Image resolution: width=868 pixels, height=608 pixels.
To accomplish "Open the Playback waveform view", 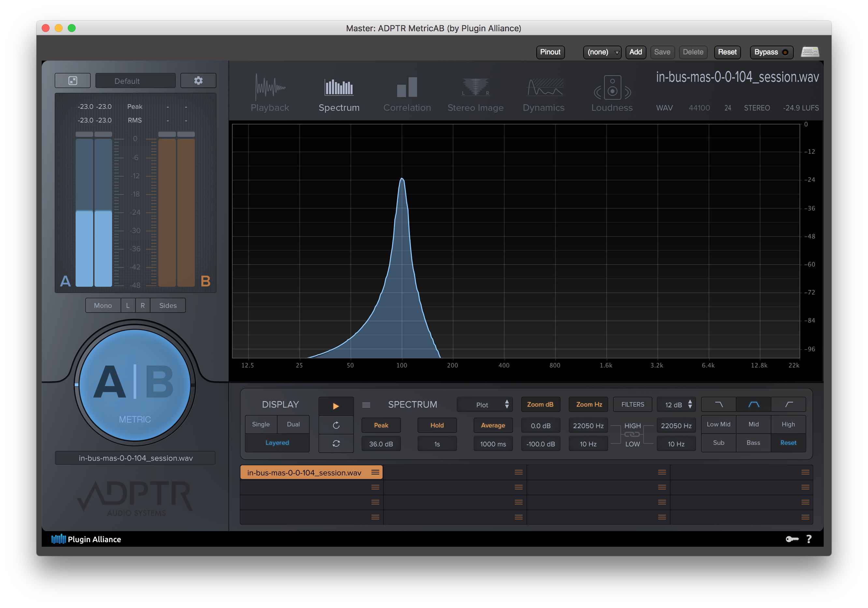I will tap(269, 93).
